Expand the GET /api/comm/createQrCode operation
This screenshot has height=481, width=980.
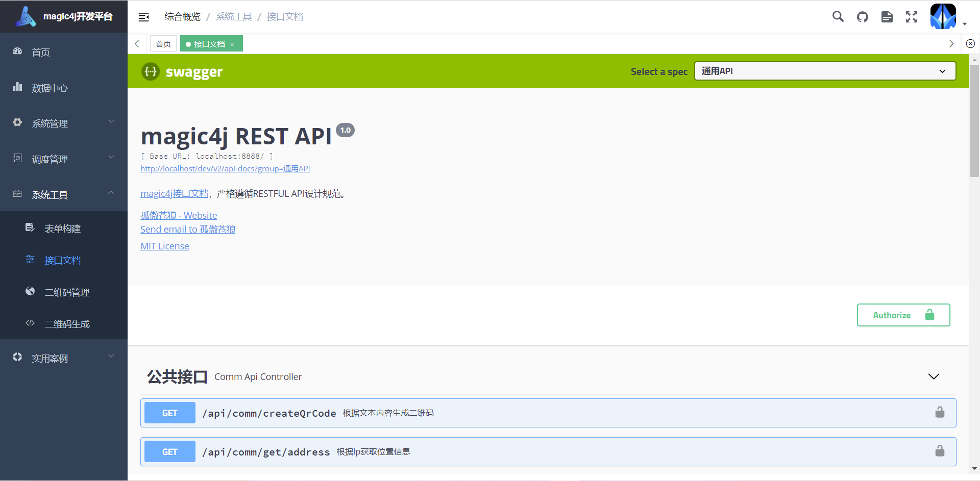(548, 413)
